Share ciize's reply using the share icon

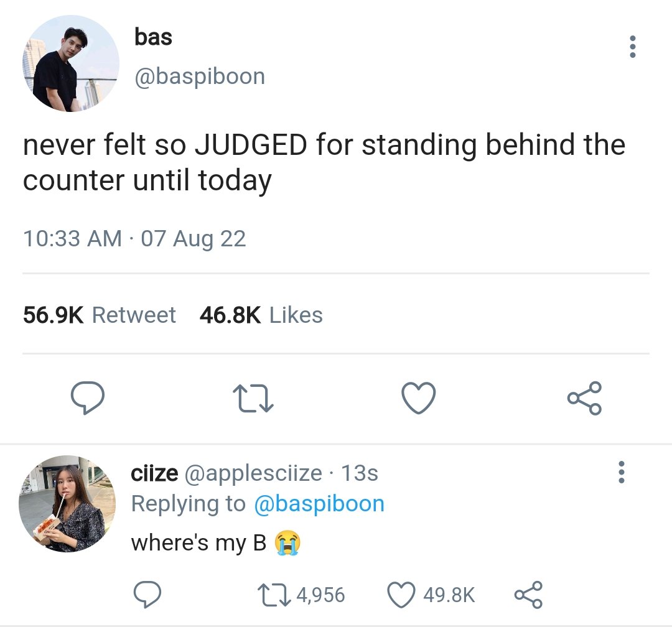(528, 595)
